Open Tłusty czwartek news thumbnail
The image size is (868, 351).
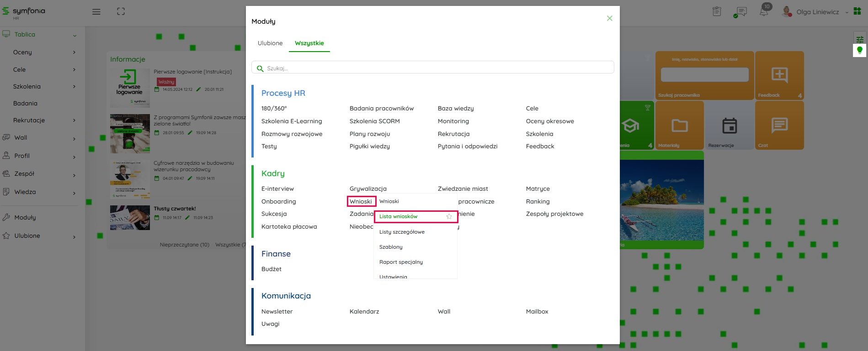(x=130, y=217)
